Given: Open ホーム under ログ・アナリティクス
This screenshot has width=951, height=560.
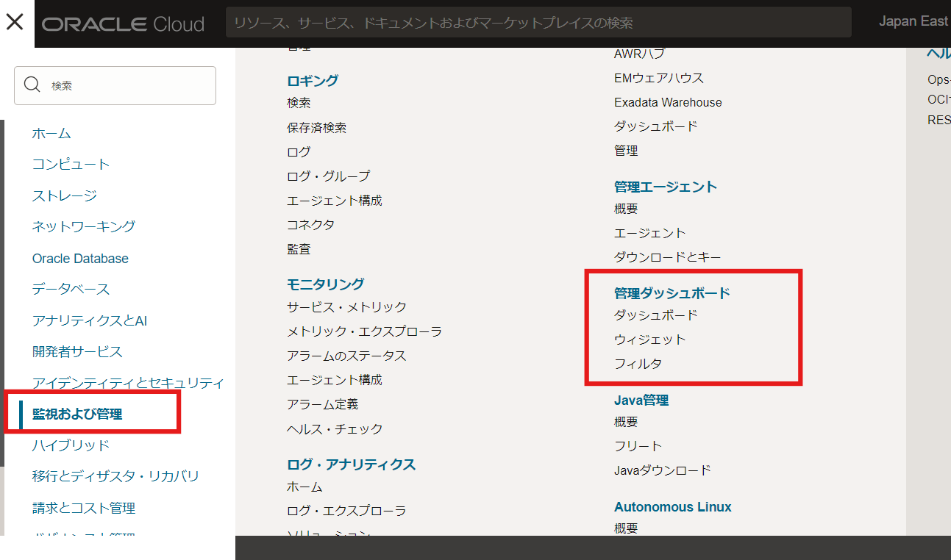Looking at the screenshot, I should (x=304, y=487).
